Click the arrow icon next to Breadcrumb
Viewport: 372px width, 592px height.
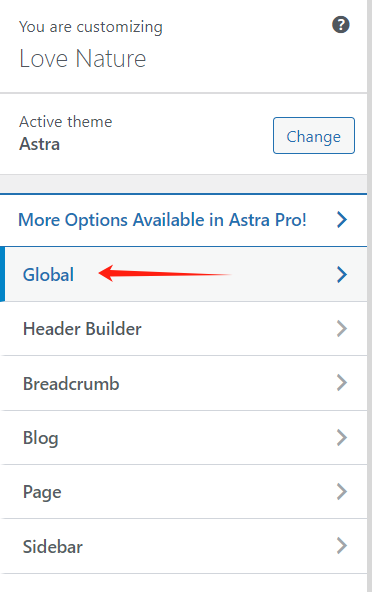click(342, 383)
